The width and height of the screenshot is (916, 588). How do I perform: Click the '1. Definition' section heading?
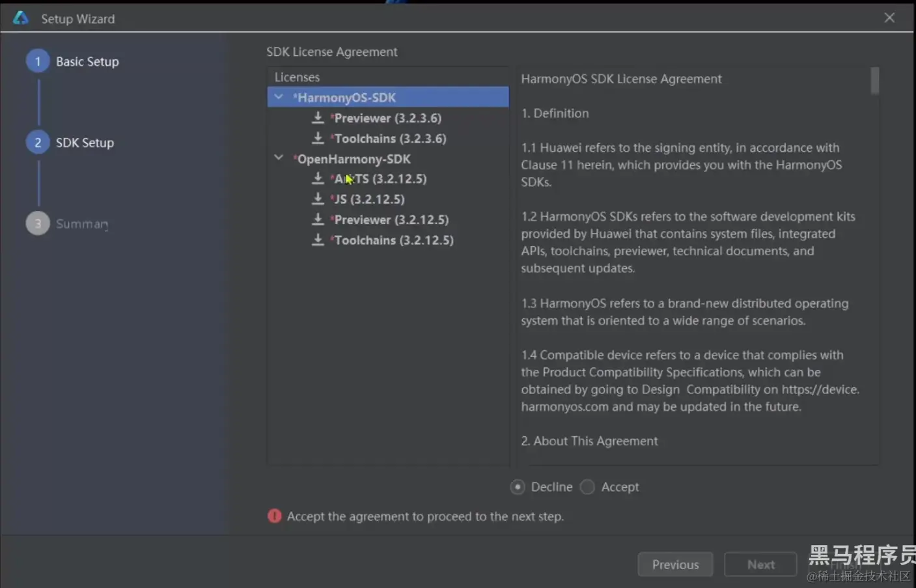click(x=555, y=113)
